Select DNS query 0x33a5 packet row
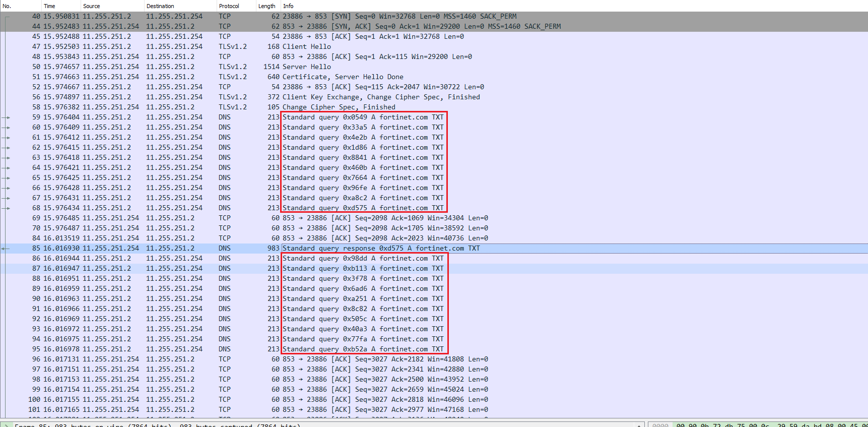Image resolution: width=868 pixels, height=427 pixels. [434, 127]
